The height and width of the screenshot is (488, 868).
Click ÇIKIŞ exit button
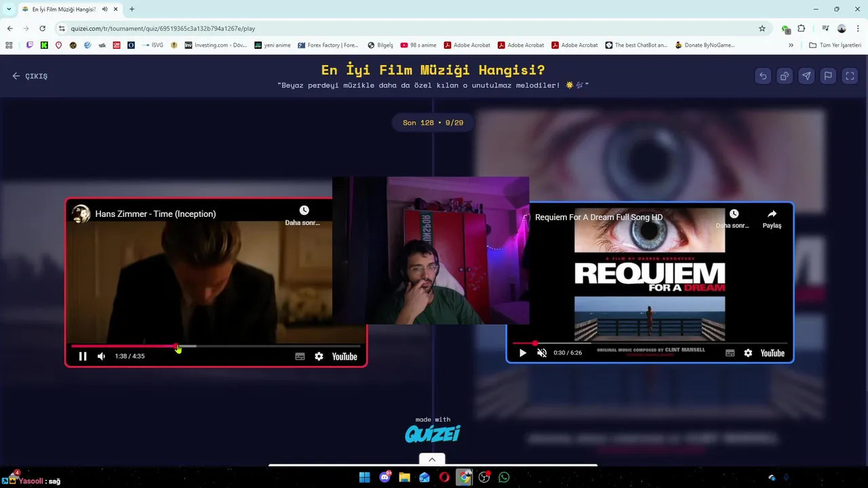pos(30,76)
